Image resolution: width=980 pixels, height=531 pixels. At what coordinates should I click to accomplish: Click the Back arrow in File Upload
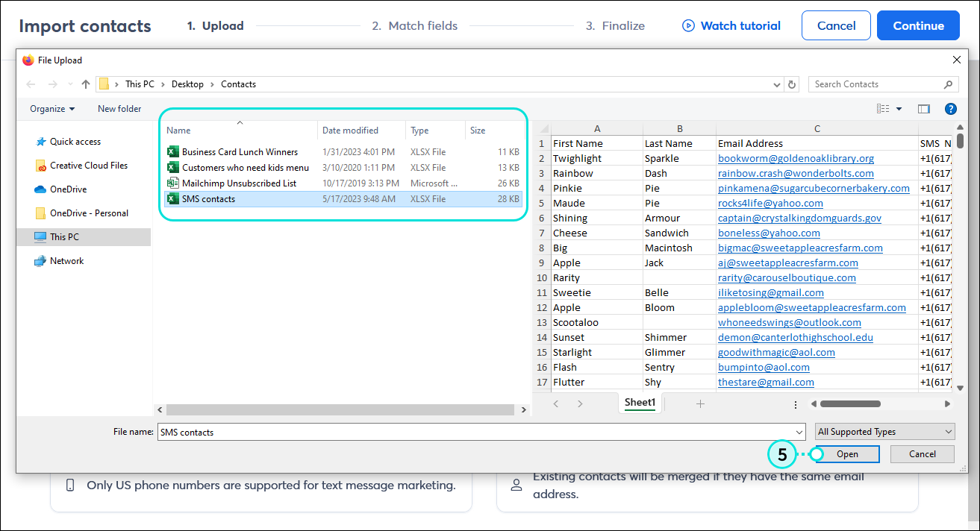(x=31, y=84)
